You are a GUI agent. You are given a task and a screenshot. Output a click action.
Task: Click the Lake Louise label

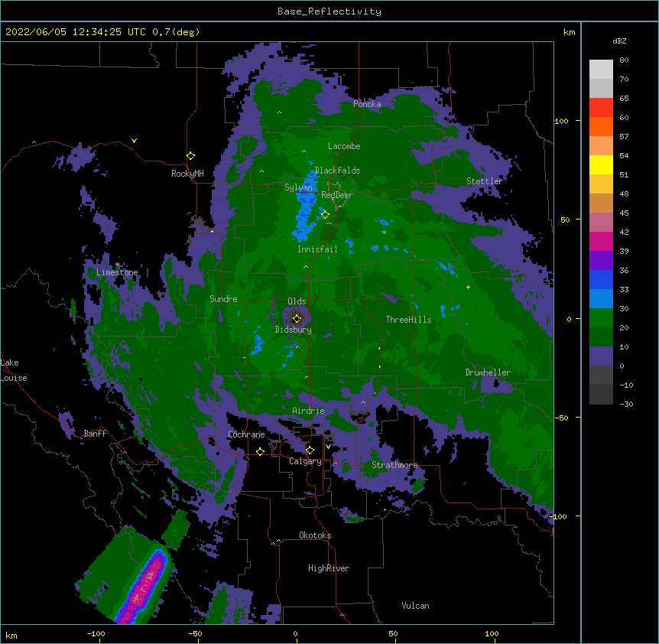(x=14, y=370)
